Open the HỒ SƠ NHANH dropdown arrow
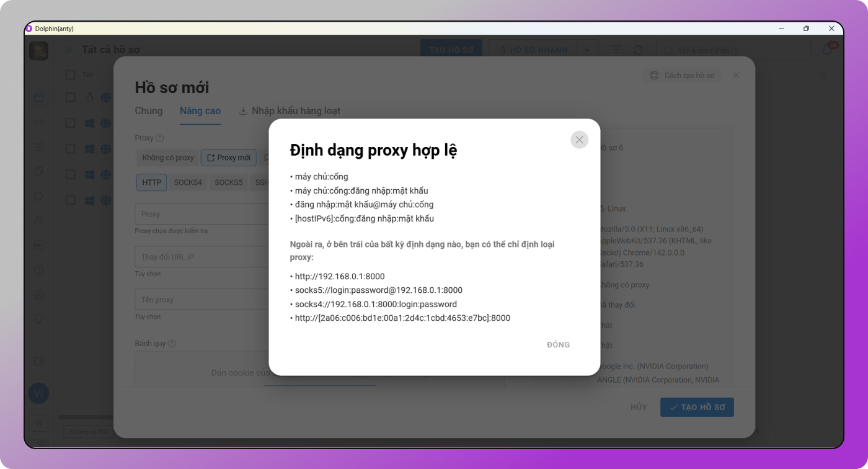The height and width of the screenshot is (469, 868). [587, 50]
